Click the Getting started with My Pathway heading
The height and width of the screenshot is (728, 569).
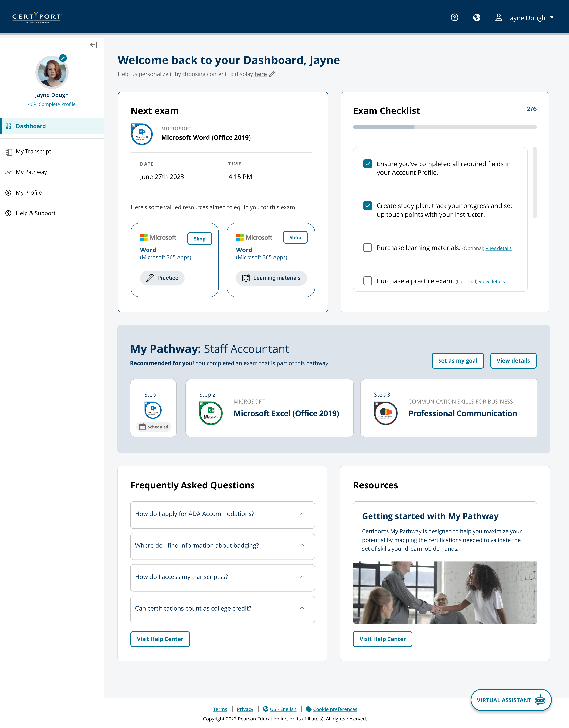click(x=430, y=516)
